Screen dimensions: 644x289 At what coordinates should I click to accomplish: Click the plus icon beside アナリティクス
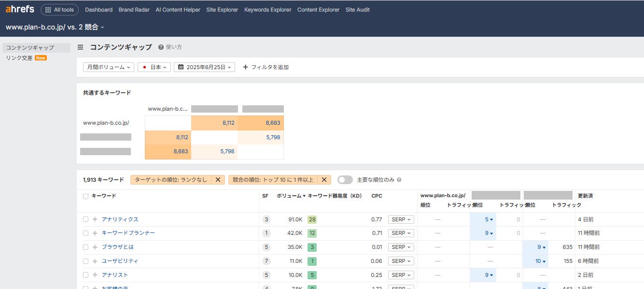[95, 219]
